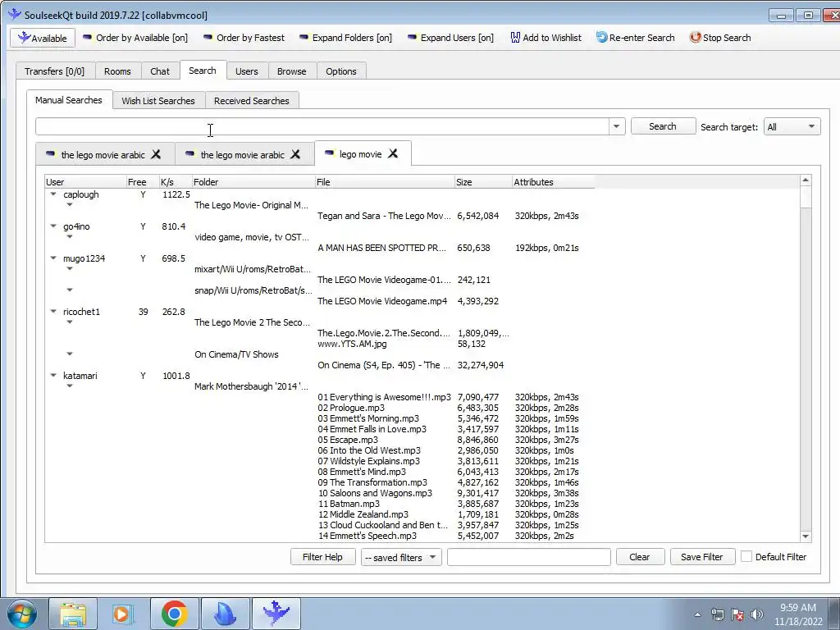The width and height of the screenshot is (840, 630).
Task: Select 'Tegan and Sara - The Lego Mov...' file
Action: pos(384,216)
